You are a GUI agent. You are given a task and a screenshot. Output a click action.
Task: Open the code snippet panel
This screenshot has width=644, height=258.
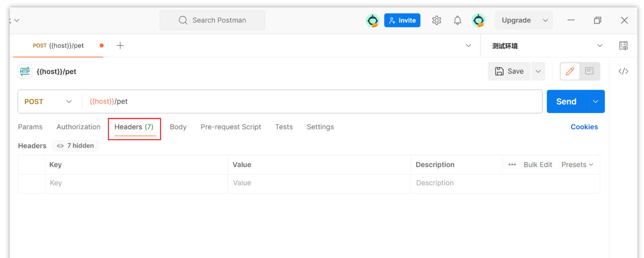pyautogui.click(x=623, y=71)
